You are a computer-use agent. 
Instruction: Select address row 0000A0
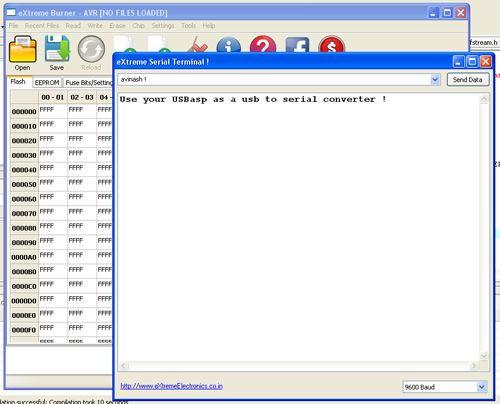[x=24, y=257]
